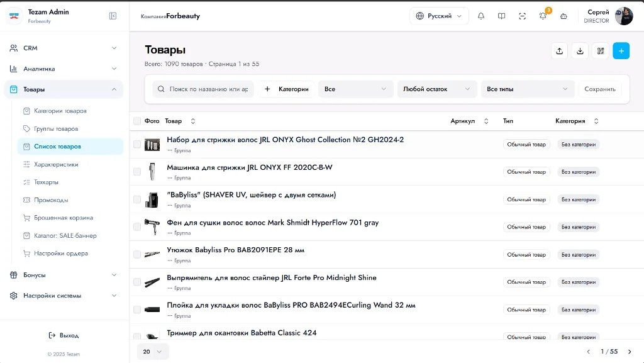Select checkbox for Выпрямитель JRL Forte Pro
The width and height of the screenshot is (644, 363).
click(137, 282)
